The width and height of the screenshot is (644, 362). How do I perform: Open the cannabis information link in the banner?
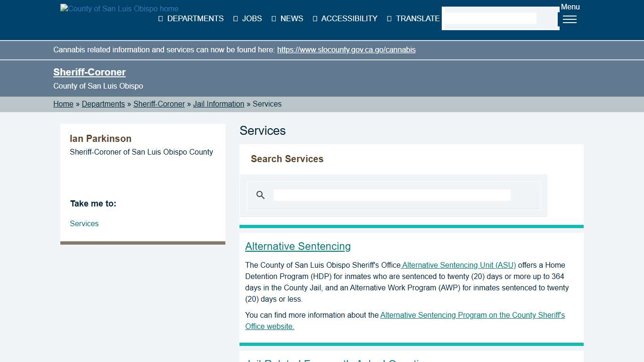[347, 49]
